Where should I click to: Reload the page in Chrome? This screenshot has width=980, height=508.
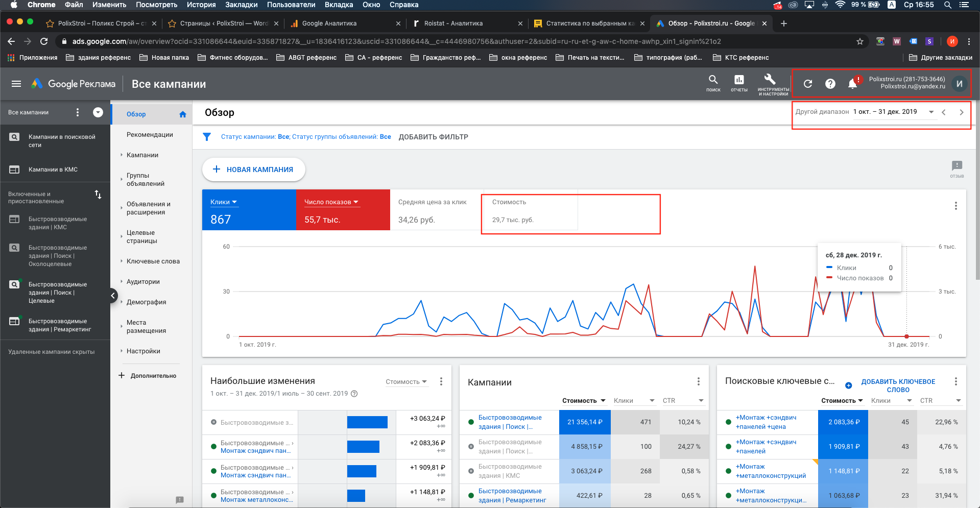(x=44, y=41)
